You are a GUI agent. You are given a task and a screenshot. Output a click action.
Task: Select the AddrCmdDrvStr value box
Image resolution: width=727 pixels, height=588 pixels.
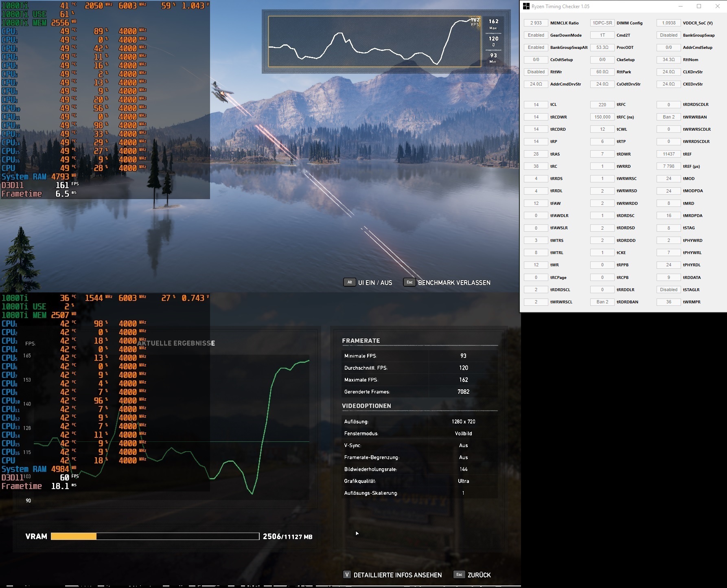pos(536,84)
